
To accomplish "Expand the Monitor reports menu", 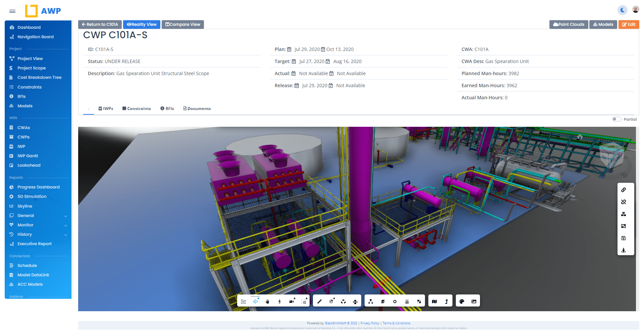I will tap(38, 225).
